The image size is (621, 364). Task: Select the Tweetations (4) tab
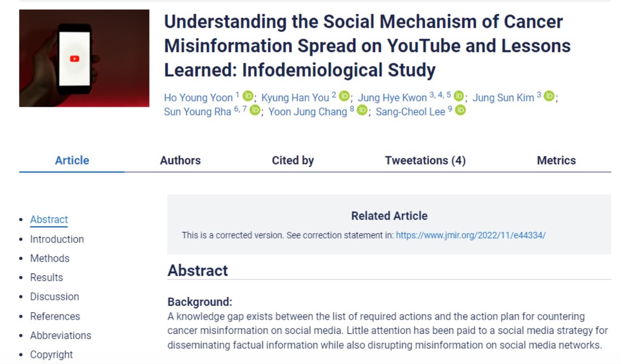425,161
